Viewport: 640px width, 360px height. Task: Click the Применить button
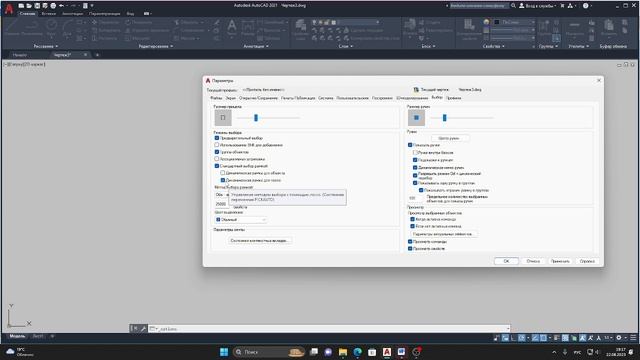click(560, 261)
